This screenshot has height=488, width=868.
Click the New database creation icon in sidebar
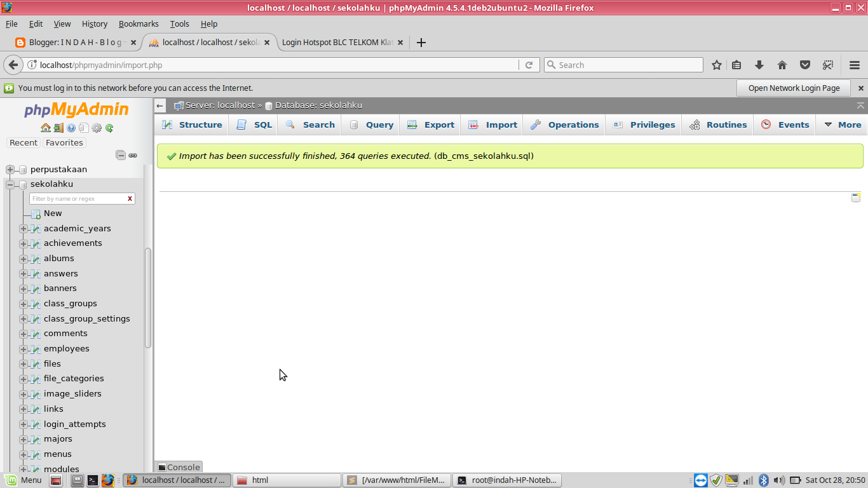click(x=35, y=213)
